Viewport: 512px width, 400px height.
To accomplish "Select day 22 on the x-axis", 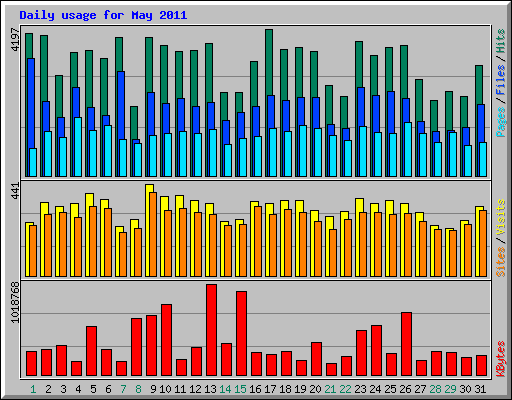I will (345, 389).
